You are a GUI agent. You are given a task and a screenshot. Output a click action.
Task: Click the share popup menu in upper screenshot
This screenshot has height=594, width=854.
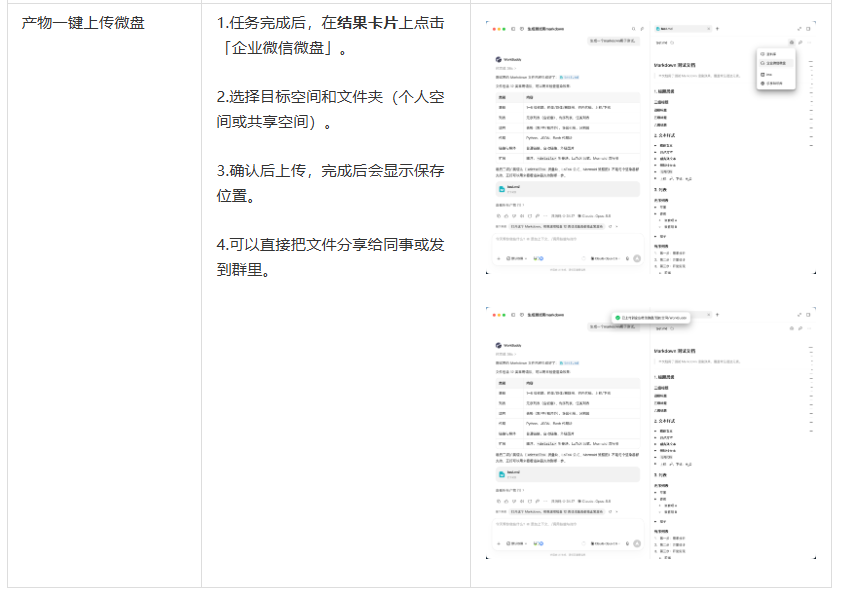coord(776,69)
